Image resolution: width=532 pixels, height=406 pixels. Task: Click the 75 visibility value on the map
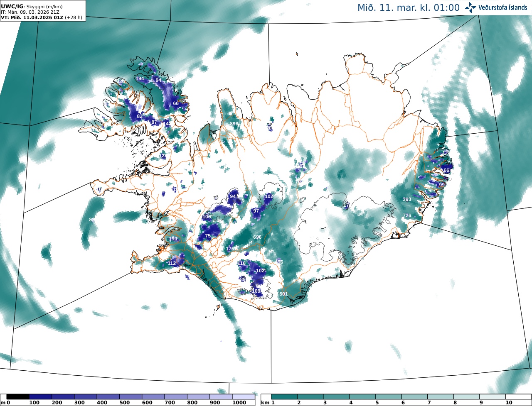click(208, 236)
